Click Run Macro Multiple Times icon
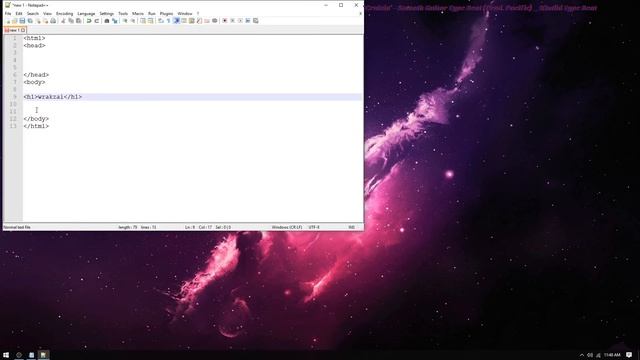 (x=248, y=21)
